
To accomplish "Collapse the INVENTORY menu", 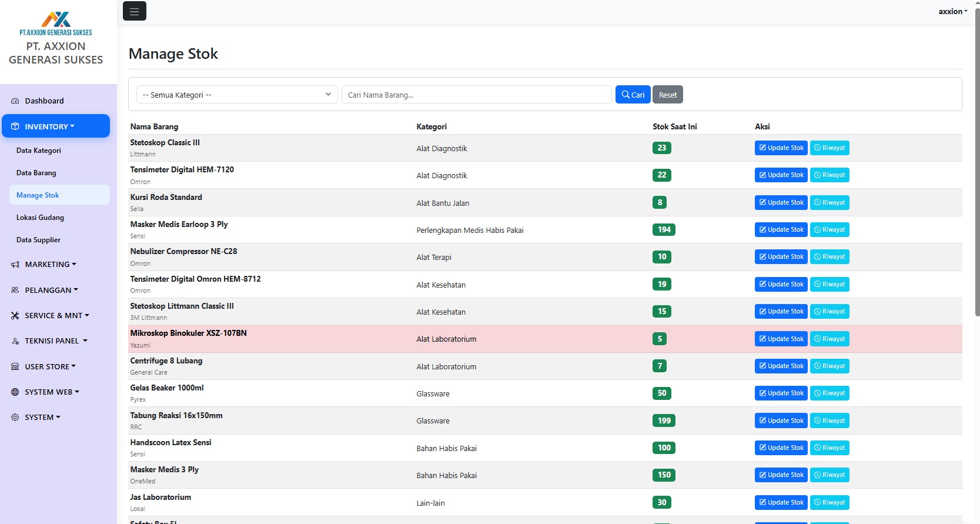I will (56, 126).
